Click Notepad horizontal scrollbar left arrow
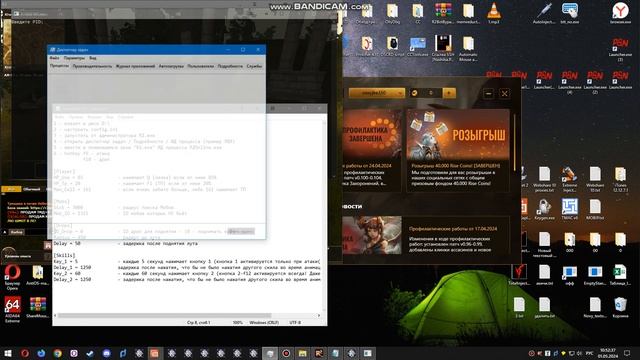640x360 pixels. click(x=56, y=316)
